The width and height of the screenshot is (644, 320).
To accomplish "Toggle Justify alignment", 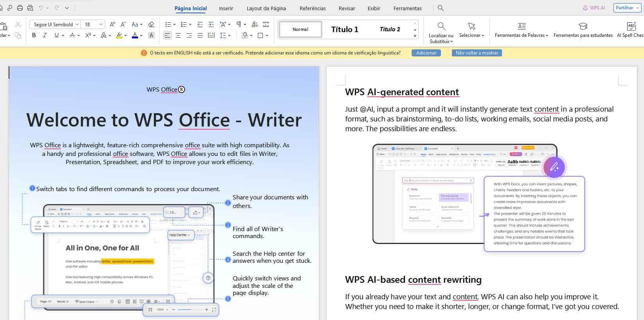I will (200, 35).
